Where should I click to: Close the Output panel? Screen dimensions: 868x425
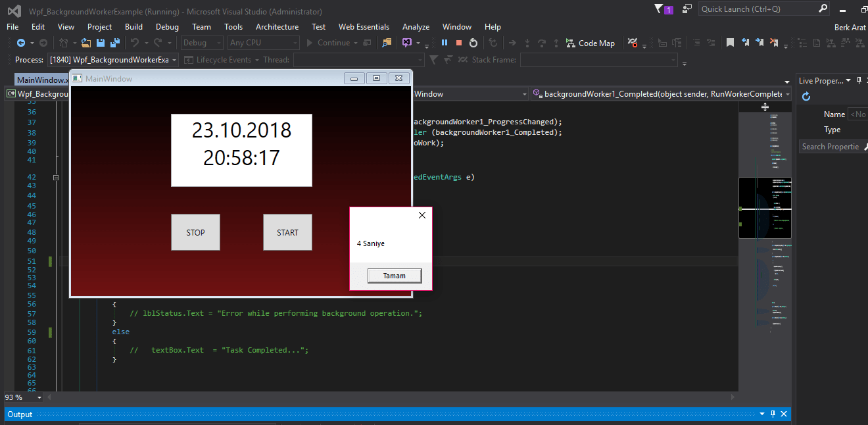pos(783,414)
